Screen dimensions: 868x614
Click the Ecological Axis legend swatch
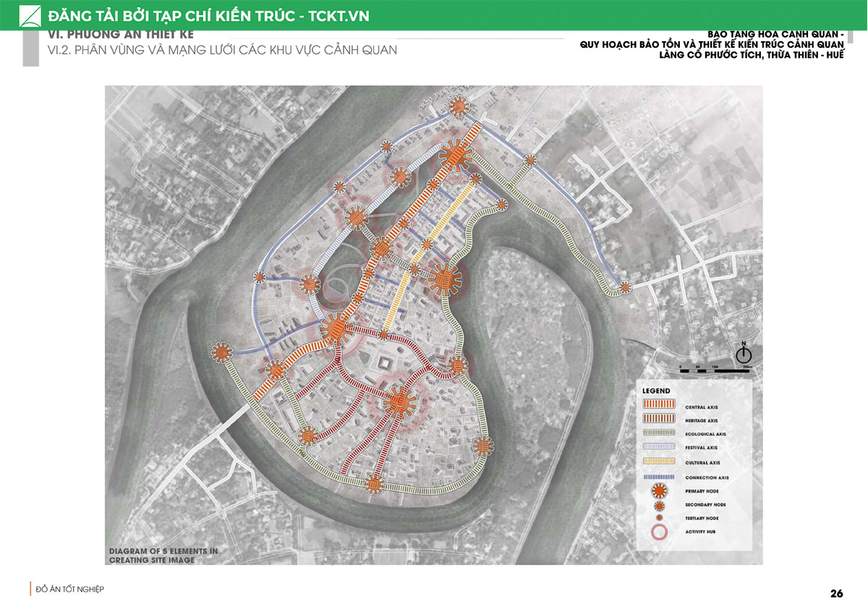click(x=658, y=434)
